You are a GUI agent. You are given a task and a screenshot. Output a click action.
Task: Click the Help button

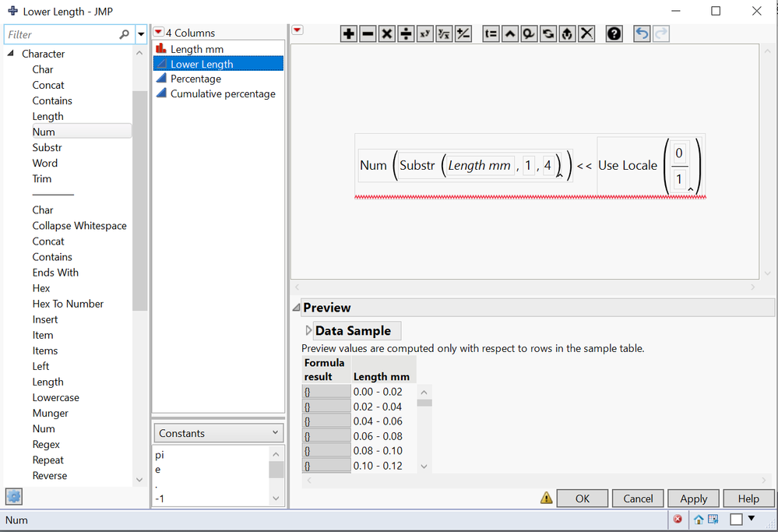(x=748, y=499)
